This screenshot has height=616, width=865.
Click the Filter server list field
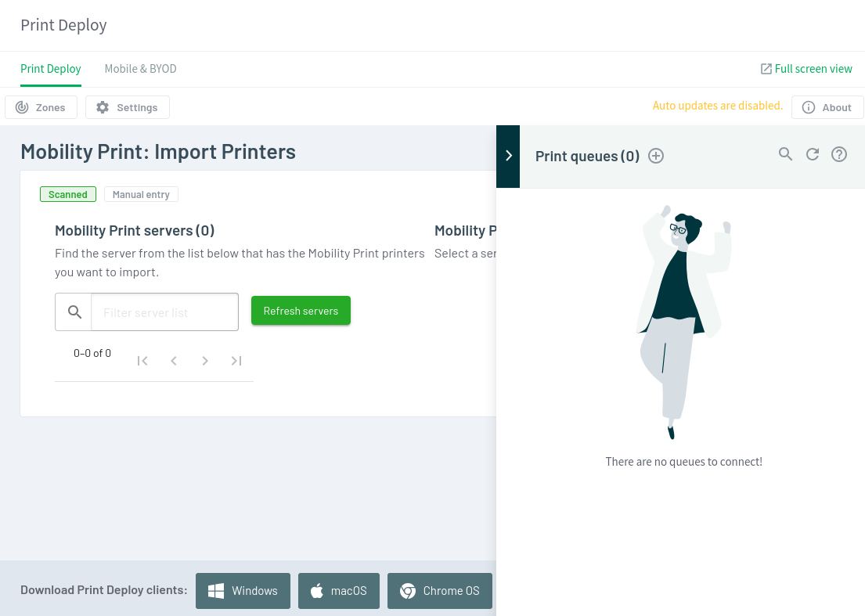(164, 312)
